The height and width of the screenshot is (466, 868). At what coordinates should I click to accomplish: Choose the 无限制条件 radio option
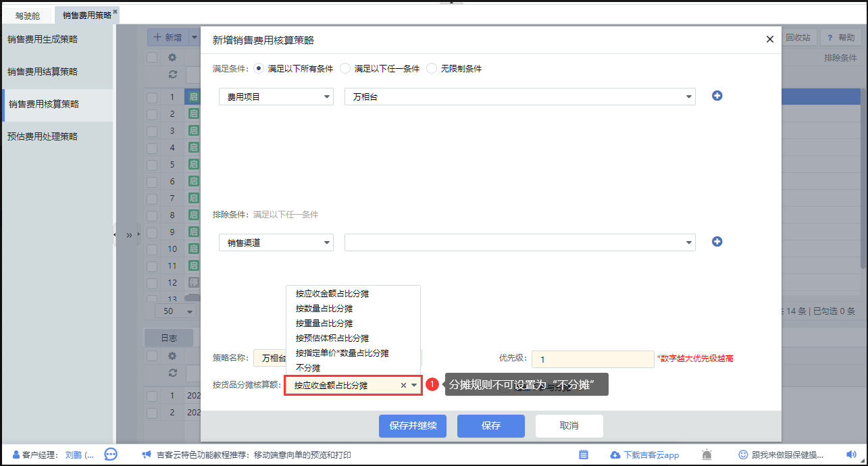pyautogui.click(x=432, y=68)
